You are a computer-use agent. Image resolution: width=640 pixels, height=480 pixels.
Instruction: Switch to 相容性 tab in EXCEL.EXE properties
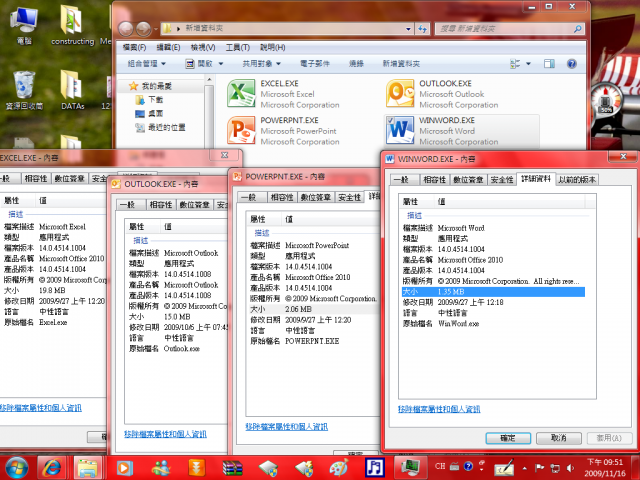36,178
